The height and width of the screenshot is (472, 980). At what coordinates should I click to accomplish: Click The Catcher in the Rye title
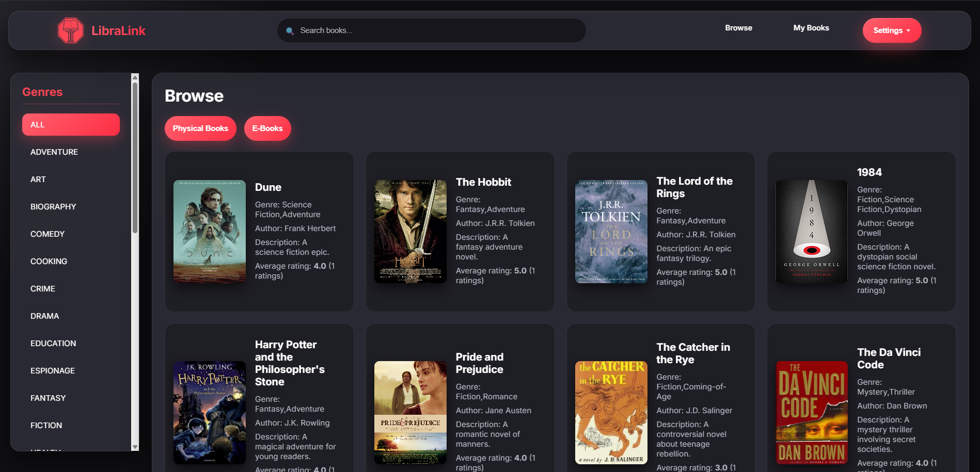tap(693, 353)
